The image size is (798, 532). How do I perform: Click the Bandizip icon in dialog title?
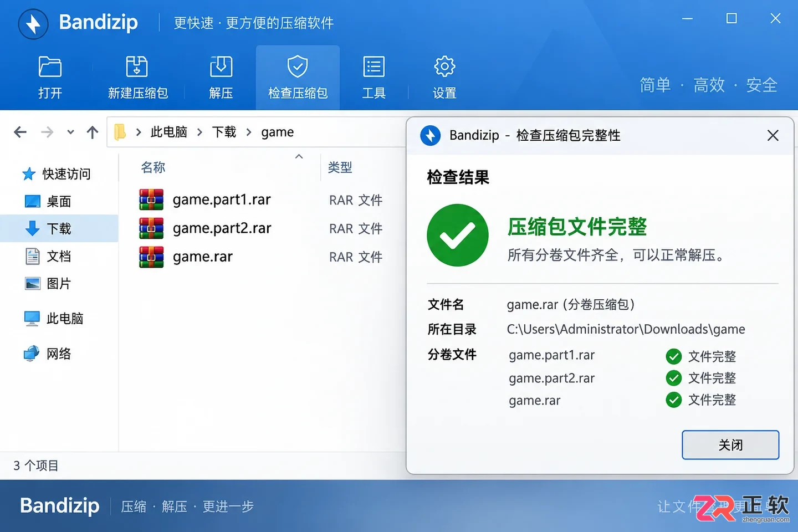coord(431,135)
